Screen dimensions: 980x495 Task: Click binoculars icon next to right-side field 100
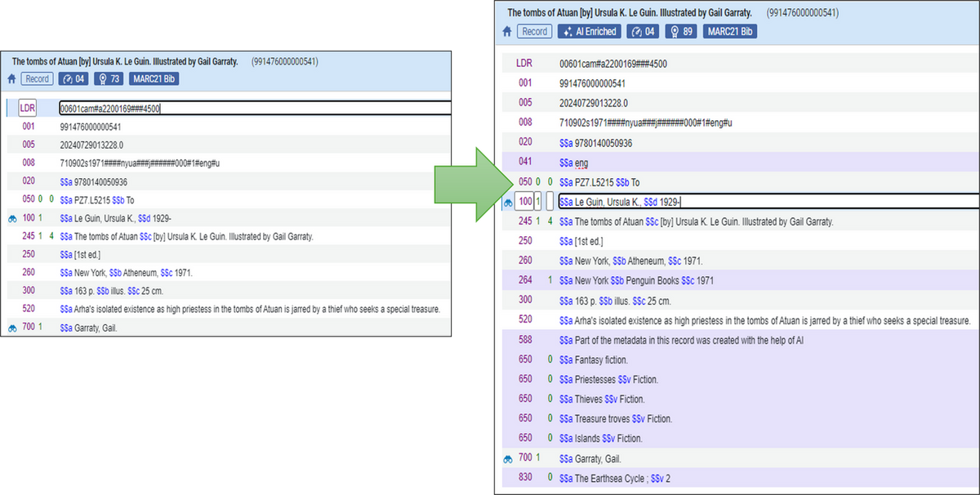507,203
